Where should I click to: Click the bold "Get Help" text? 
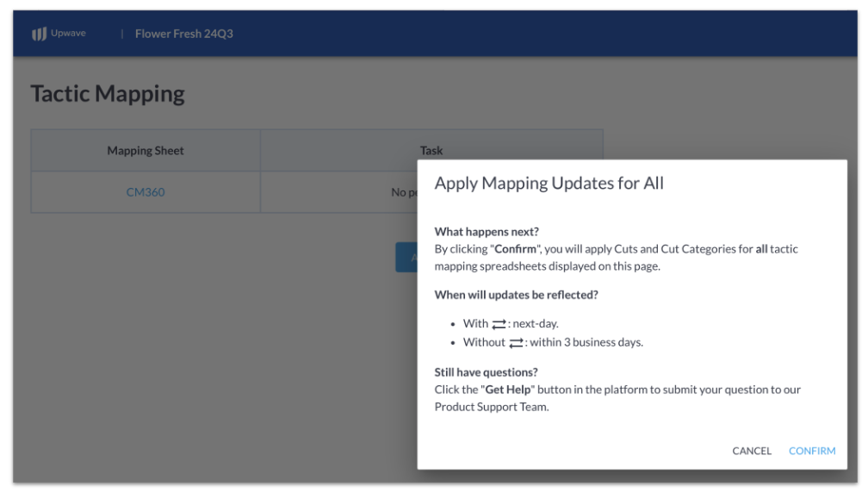pos(507,390)
